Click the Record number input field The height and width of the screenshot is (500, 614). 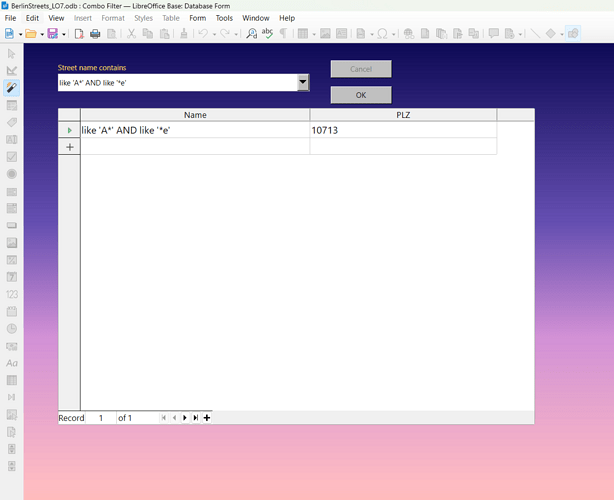coord(101,417)
